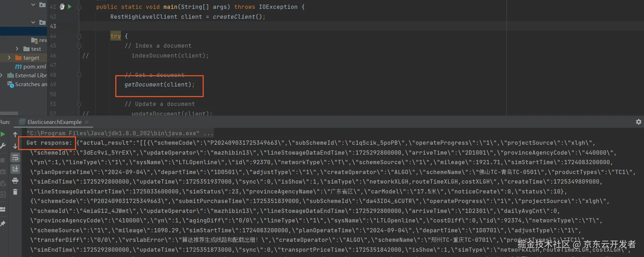The height and width of the screenshot is (257, 644).
Task: Select the test folder row
Action: click(23, 49)
